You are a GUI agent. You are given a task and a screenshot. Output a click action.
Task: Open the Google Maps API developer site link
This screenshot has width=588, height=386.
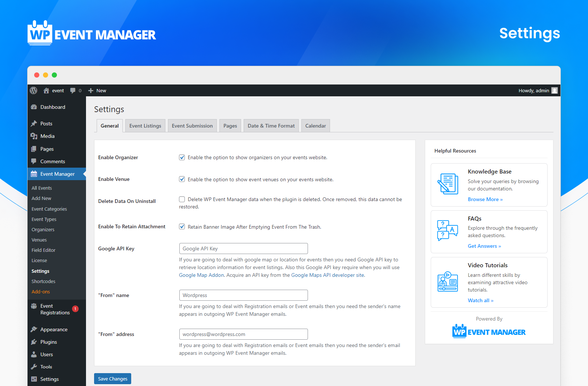pos(328,275)
